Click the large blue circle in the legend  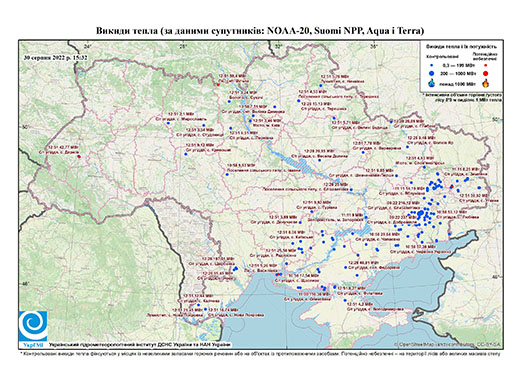[432, 73]
